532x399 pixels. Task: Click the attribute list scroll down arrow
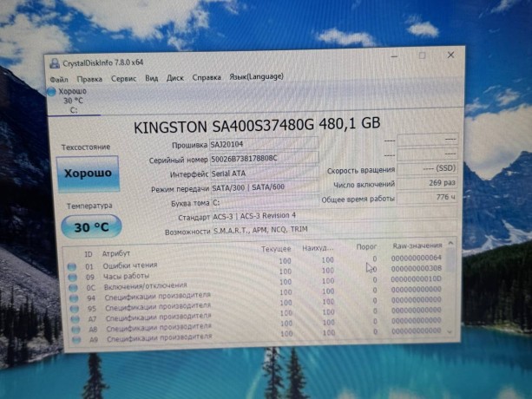pyautogui.click(x=450, y=332)
